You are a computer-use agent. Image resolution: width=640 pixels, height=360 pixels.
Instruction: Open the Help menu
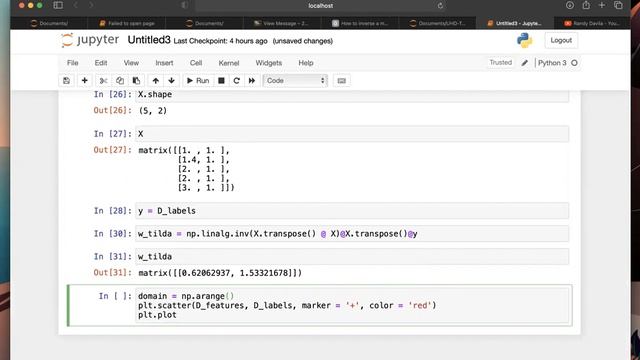pos(306,63)
